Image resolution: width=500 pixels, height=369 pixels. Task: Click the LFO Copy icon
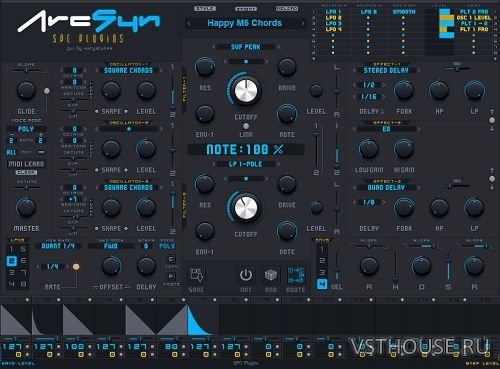(171, 259)
